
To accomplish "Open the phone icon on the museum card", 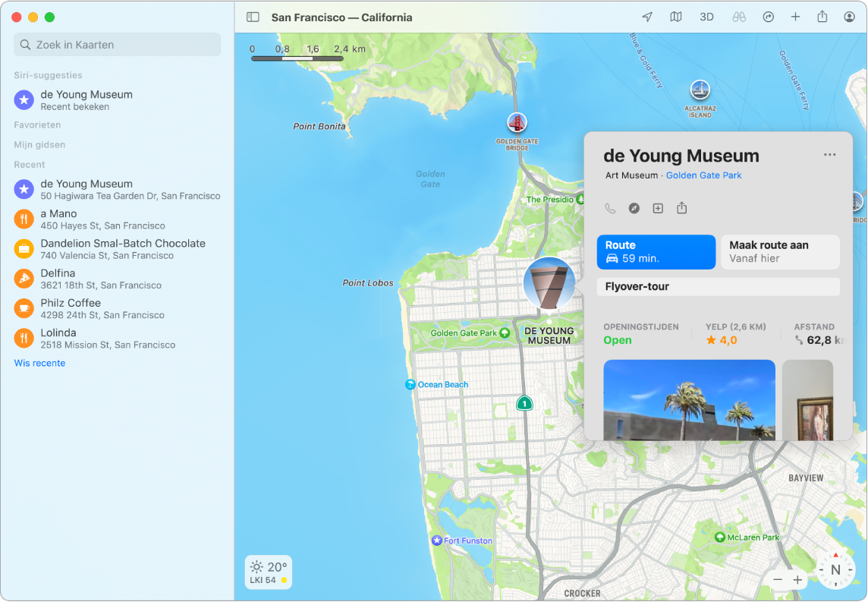I will (x=610, y=208).
